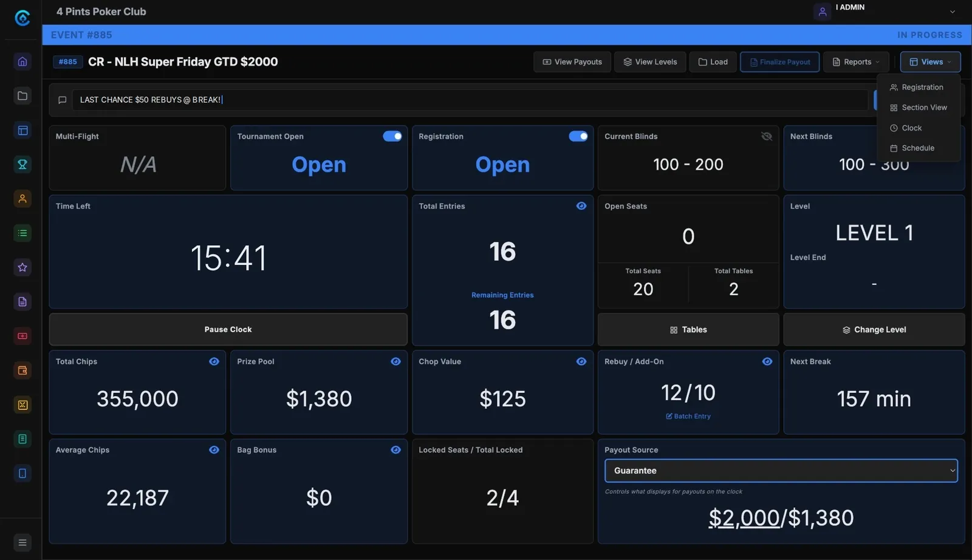Choose Section View in Views menu
Viewport: 972px width, 560px height.
coord(919,108)
